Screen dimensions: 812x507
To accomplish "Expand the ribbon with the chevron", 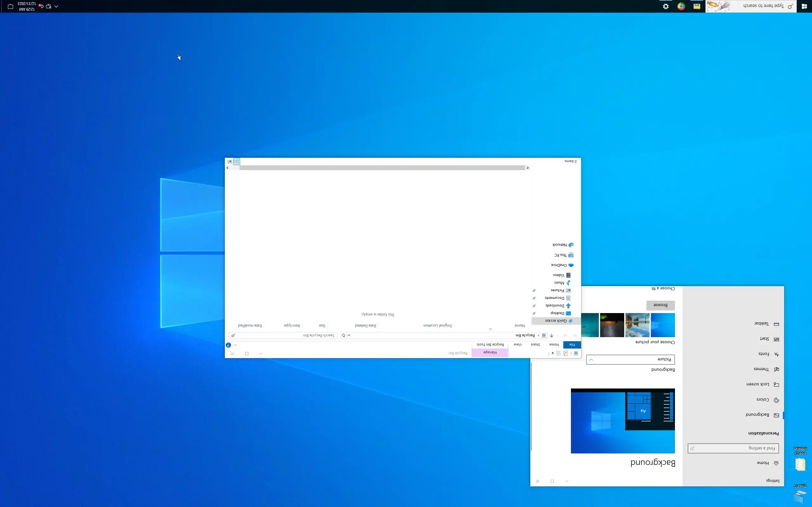I will [235, 345].
